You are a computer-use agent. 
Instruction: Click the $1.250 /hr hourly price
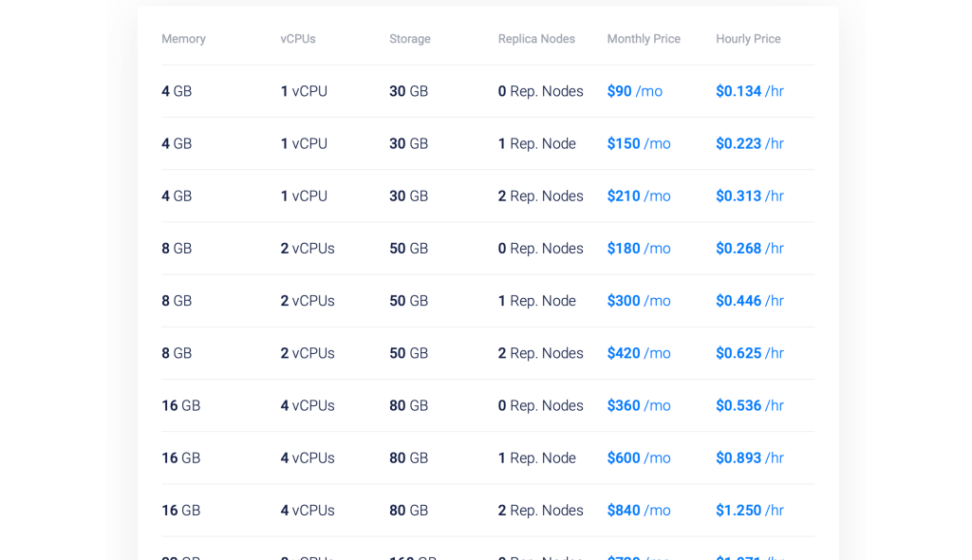pos(750,511)
